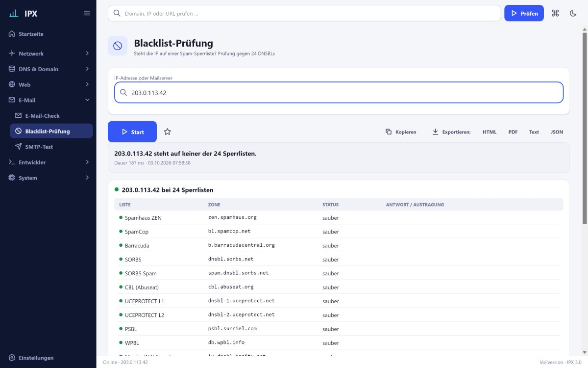Image resolution: width=588 pixels, height=368 pixels.
Task: Click the Start button
Action: pyautogui.click(x=132, y=131)
